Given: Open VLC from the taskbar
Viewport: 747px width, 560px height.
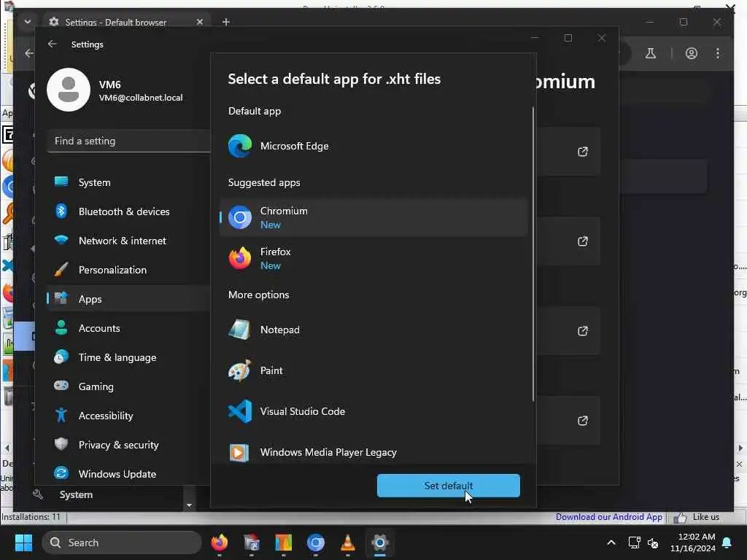Looking at the screenshot, I should [x=348, y=542].
